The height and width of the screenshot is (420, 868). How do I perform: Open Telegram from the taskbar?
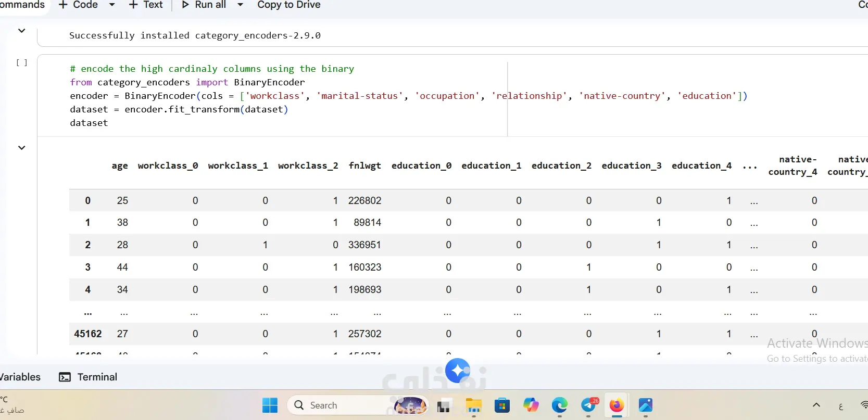589,405
